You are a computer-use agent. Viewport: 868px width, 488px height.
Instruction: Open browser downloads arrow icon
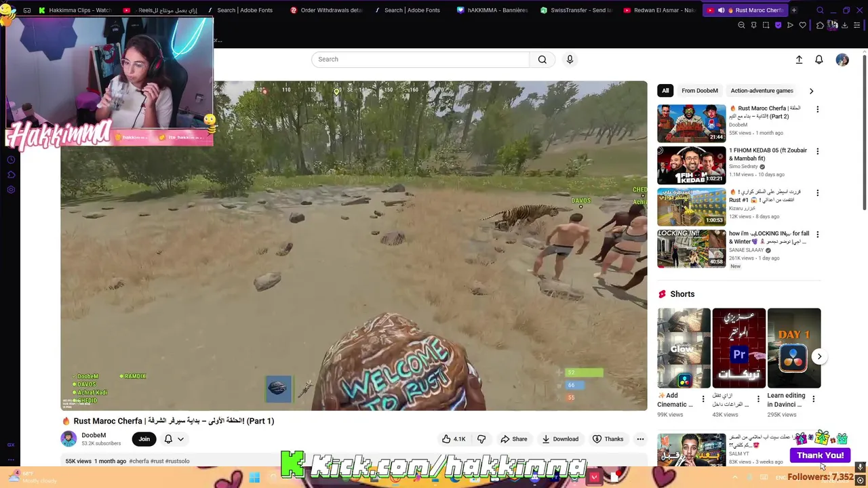click(844, 25)
